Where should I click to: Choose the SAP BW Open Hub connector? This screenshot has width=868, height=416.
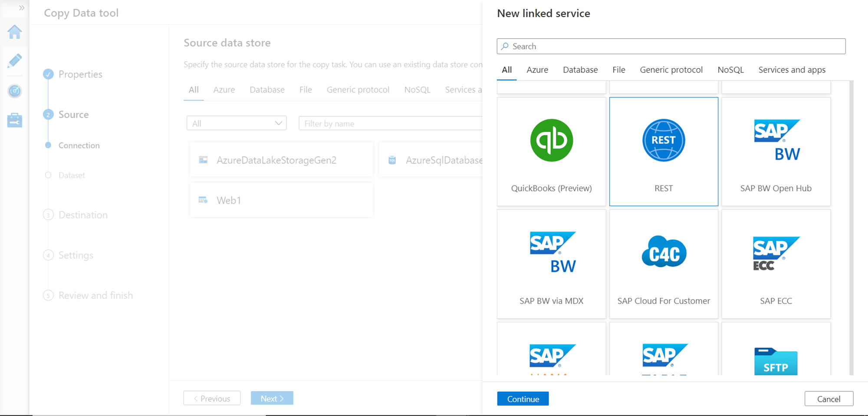(776, 152)
